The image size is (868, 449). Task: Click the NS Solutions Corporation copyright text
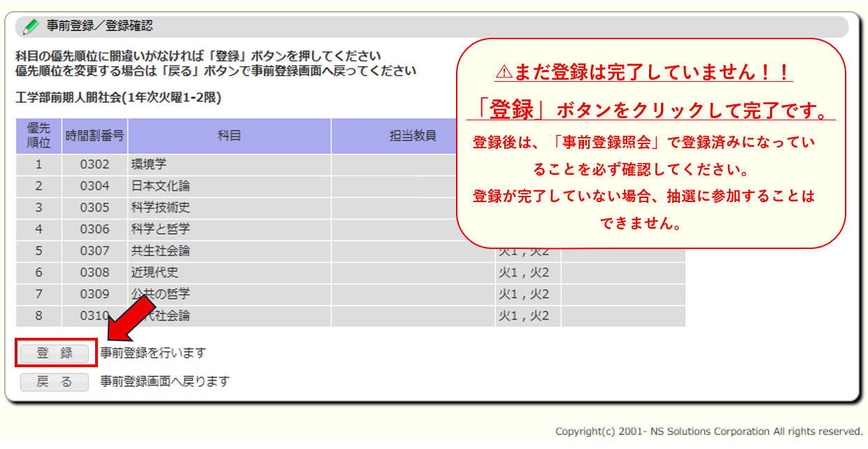point(709,432)
